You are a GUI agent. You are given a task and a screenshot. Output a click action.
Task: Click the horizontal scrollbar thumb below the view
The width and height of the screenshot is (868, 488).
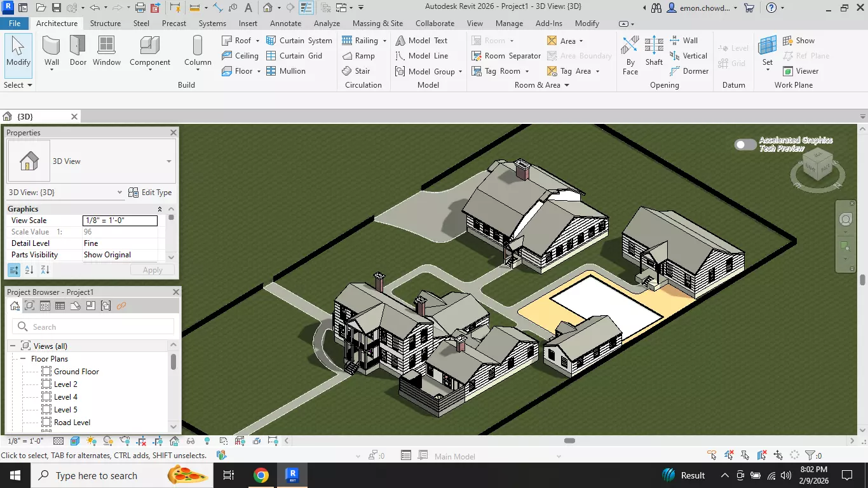tap(569, 441)
